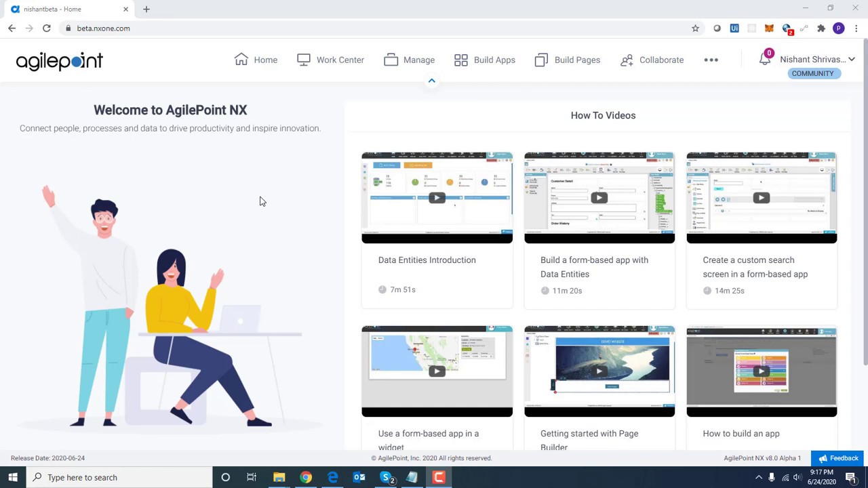Close the nishantbeta - Home tab
Image resolution: width=868 pixels, height=488 pixels.
pos(125,9)
